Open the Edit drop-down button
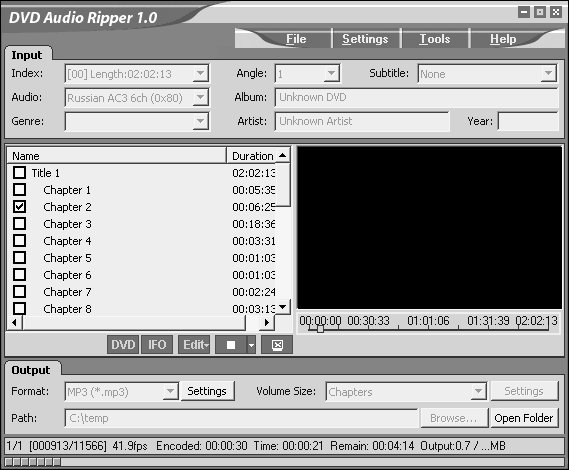This screenshot has height=470, width=569. click(194, 344)
